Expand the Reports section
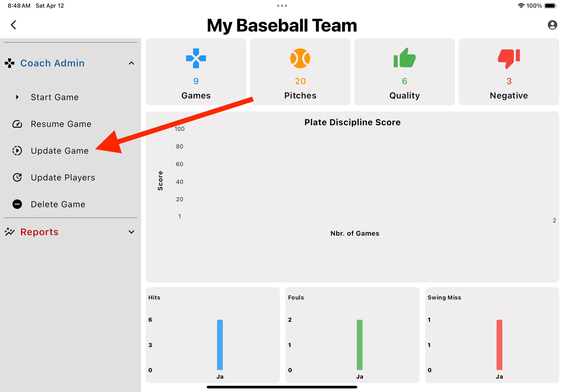This screenshot has width=564, height=392. tap(132, 232)
